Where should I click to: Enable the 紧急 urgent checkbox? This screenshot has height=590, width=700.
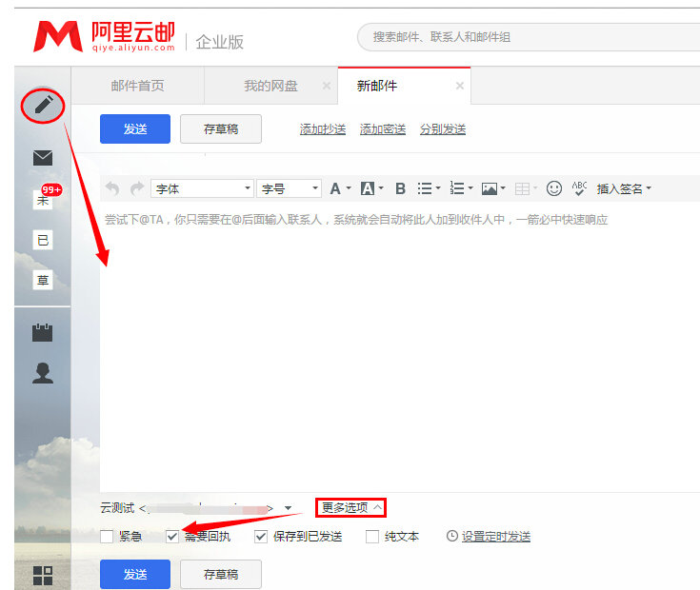(107, 537)
